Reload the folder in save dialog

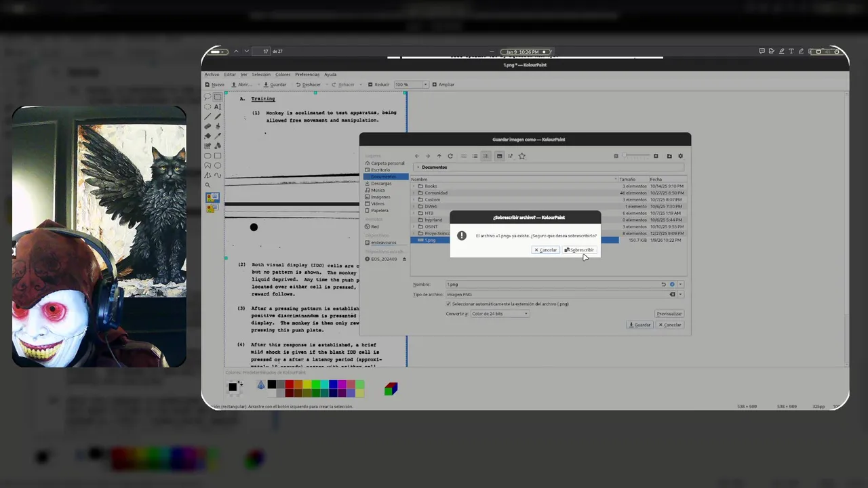click(x=450, y=156)
